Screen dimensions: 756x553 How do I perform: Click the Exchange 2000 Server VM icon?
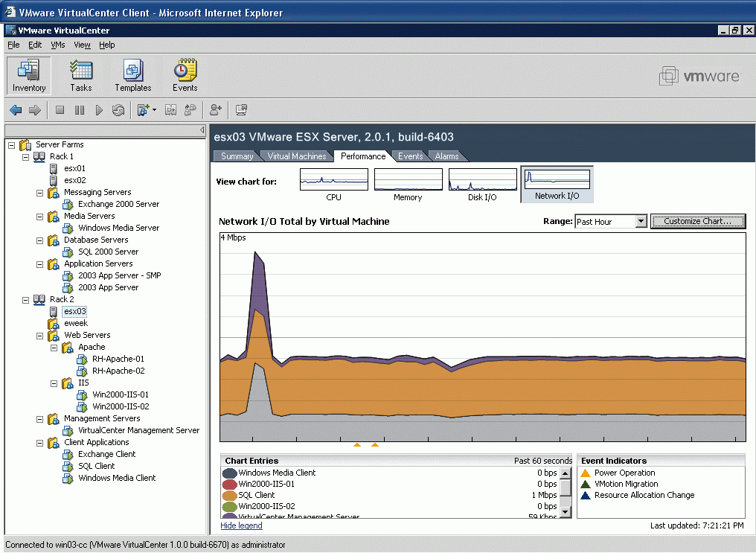tap(68, 205)
